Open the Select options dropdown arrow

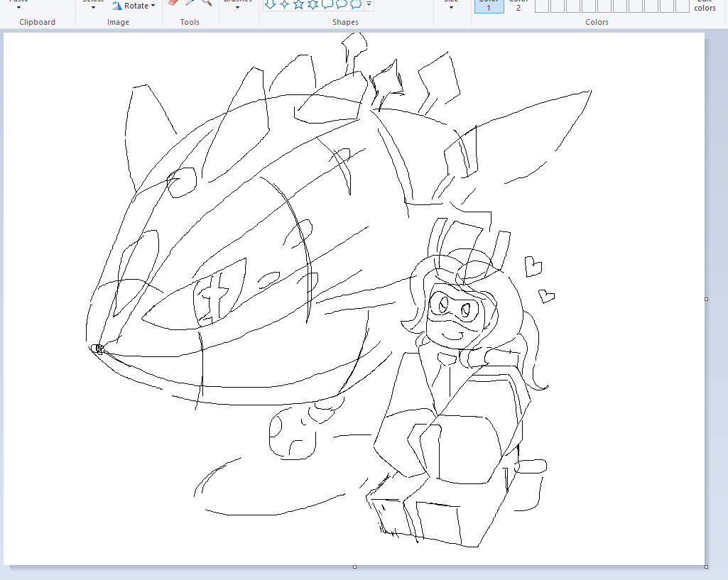(x=93, y=7)
